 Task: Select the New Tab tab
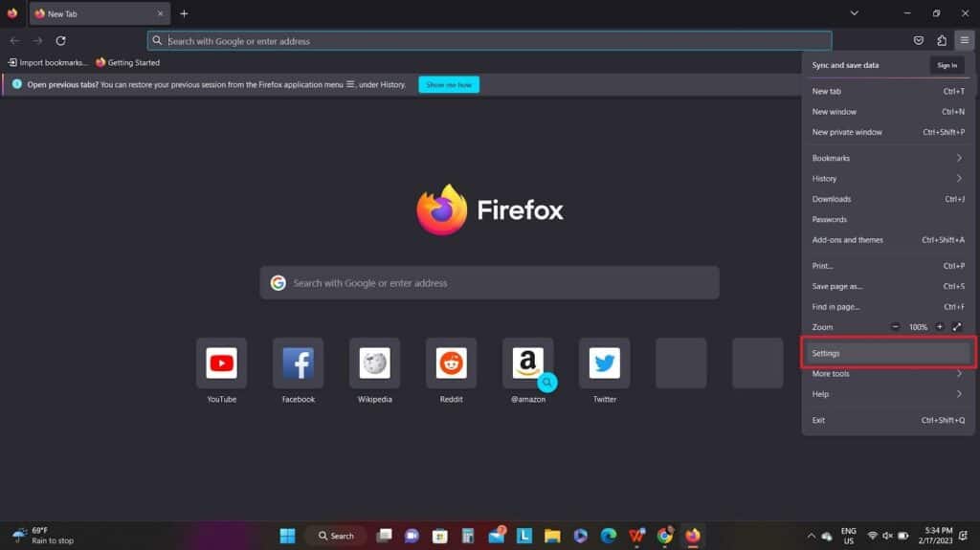(100, 13)
